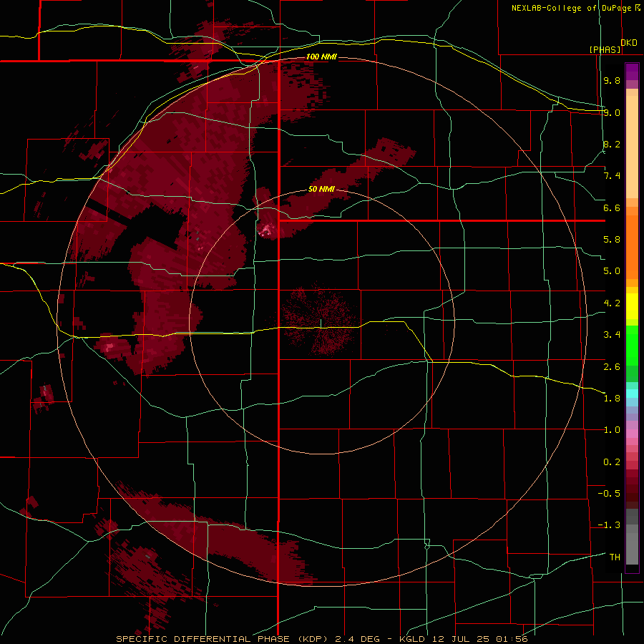Image resolution: width=644 pixels, height=644 pixels.
Task: Click the gray bottom segment of color bar
Action: (x=632, y=550)
